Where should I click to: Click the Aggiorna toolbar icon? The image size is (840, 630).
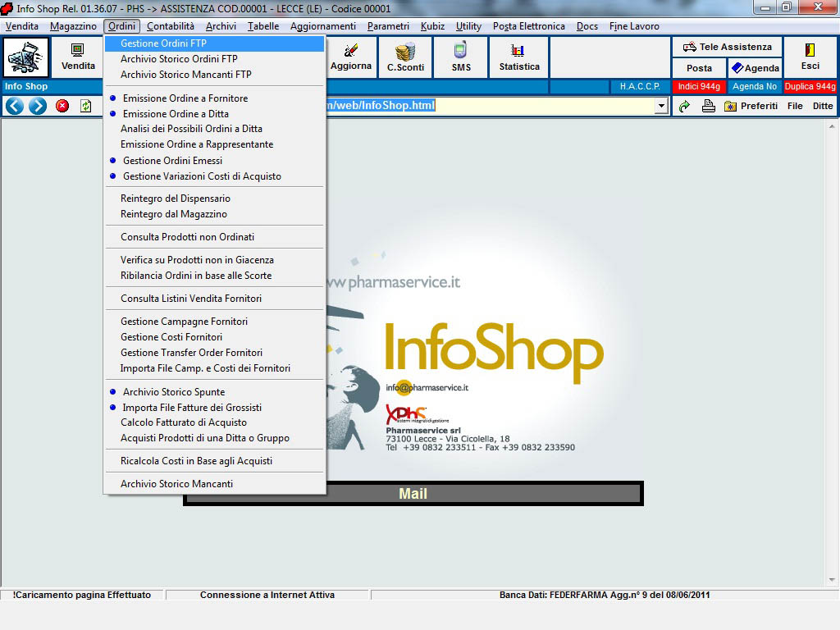(351, 57)
